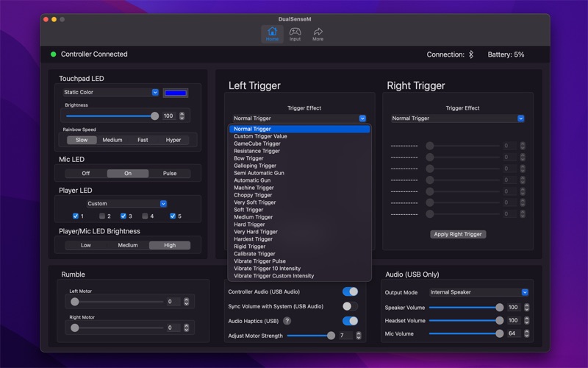Choose Semi Automatic Gun effect

pos(300,173)
